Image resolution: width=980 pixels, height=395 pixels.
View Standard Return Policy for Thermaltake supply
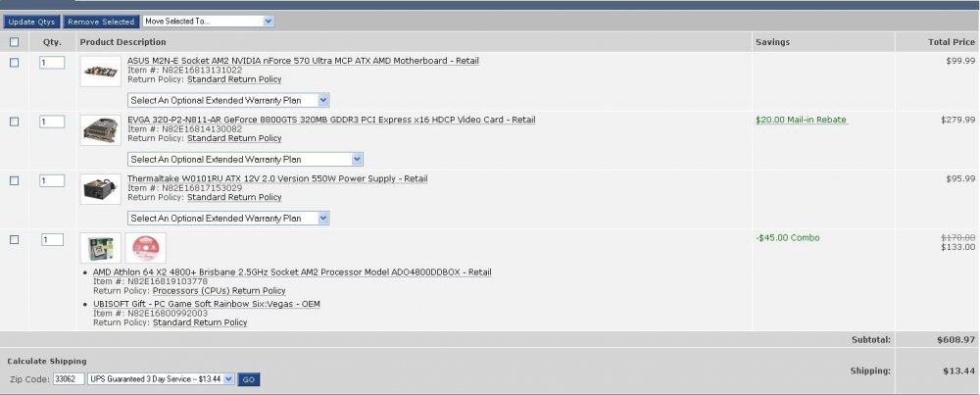[x=234, y=197]
